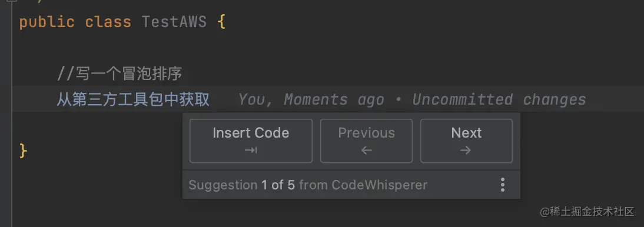Viewport: 644px width, 227px height.
Task: Show the Next CodeWhisperer suggestion
Action: (467, 141)
